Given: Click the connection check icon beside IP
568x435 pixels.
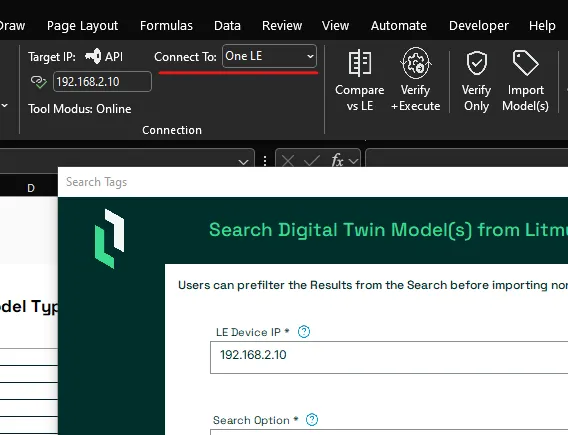Looking at the screenshot, I should coord(39,82).
